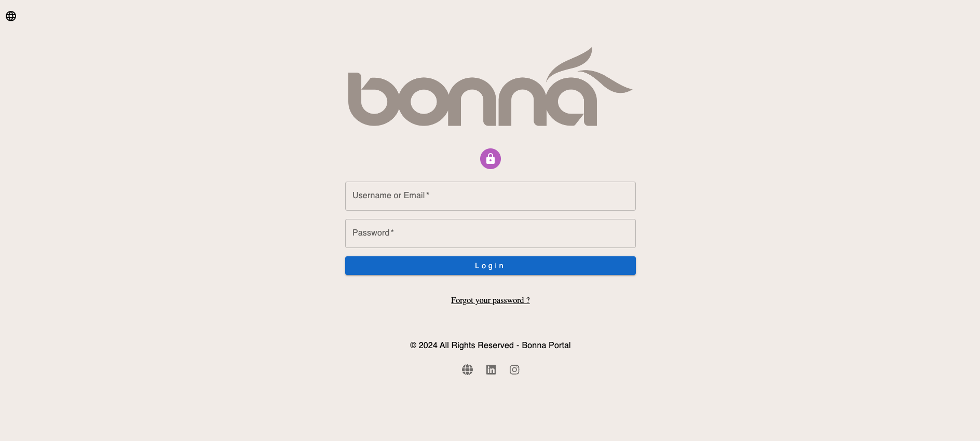
Task: Open the LinkedIn footer icon
Action: 491,369
